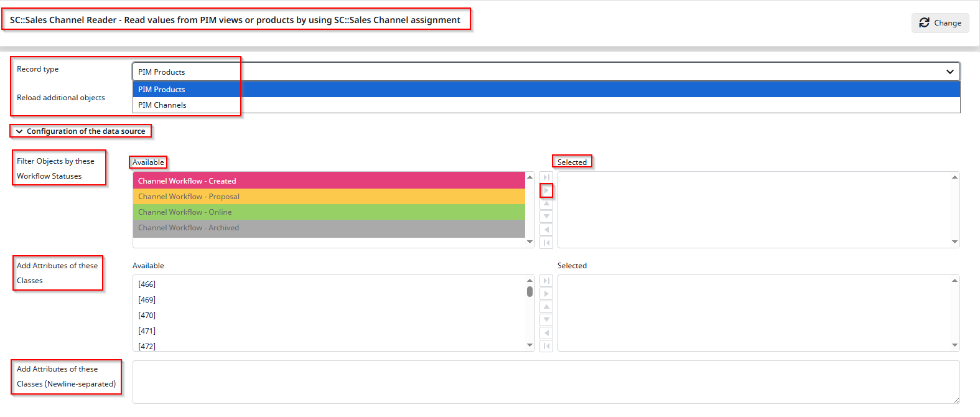Click move-down arrow in Attribute Classes controls

[546, 320]
